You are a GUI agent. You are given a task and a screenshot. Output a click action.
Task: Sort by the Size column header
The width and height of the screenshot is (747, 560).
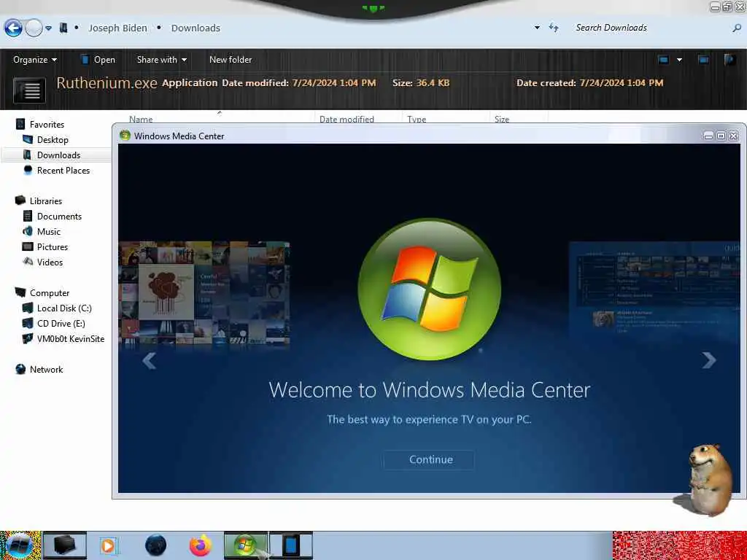502,119
